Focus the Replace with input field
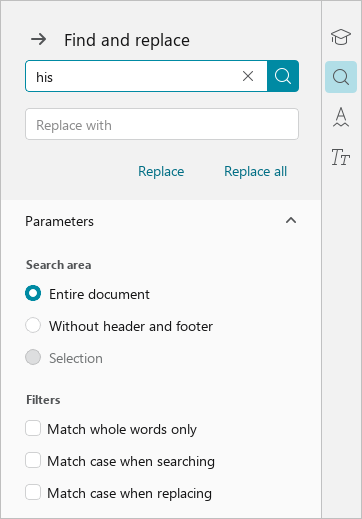Image resolution: width=362 pixels, height=519 pixels. coord(162,124)
